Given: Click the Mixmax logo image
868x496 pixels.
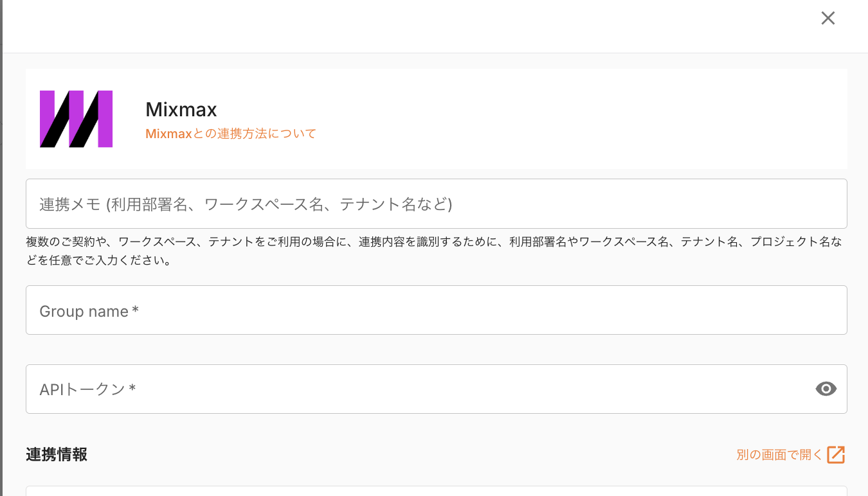Looking at the screenshot, I should pyautogui.click(x=76, y=119).
